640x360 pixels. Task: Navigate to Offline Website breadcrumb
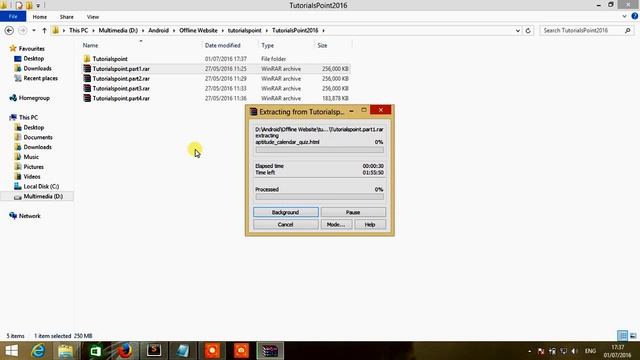[x=198, y=31]
